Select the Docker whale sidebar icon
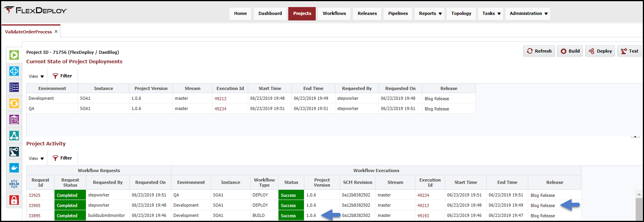The width and height of the screenshot is (644, 222). 14,168
